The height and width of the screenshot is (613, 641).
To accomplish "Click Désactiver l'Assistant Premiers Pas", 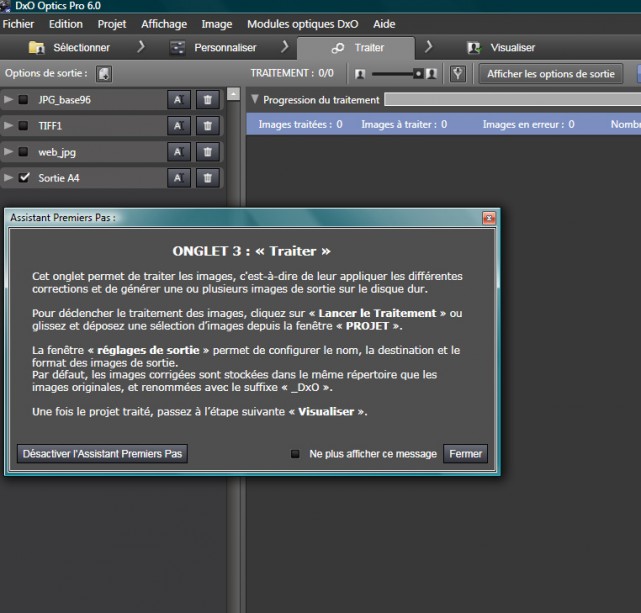I will (x=102, y=454).
